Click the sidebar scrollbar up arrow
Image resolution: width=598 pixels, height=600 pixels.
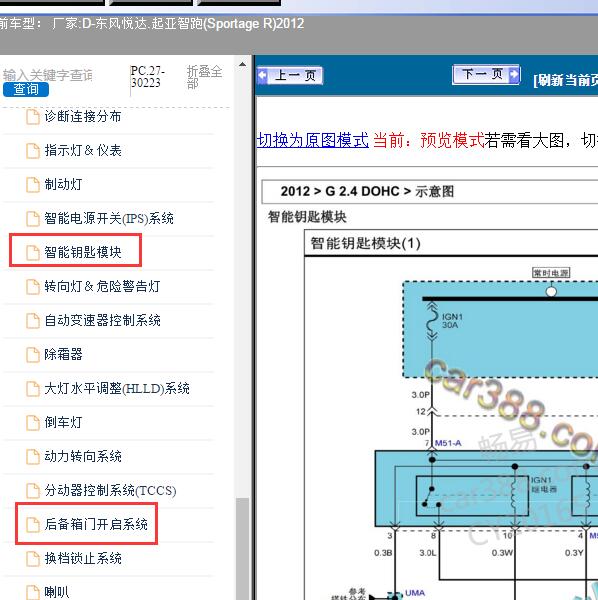[x=242, y=64]
